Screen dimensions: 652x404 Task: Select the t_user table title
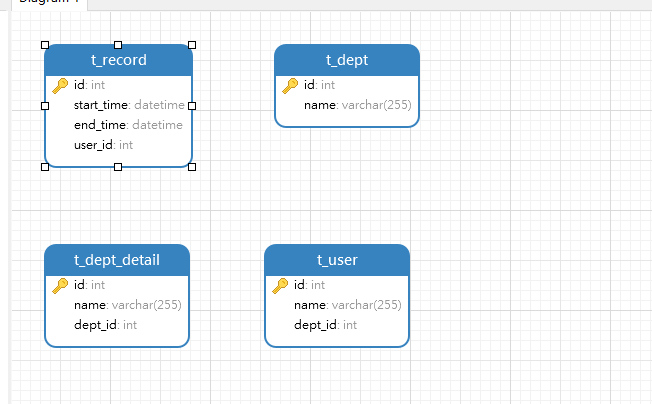[x=337, y=260]
